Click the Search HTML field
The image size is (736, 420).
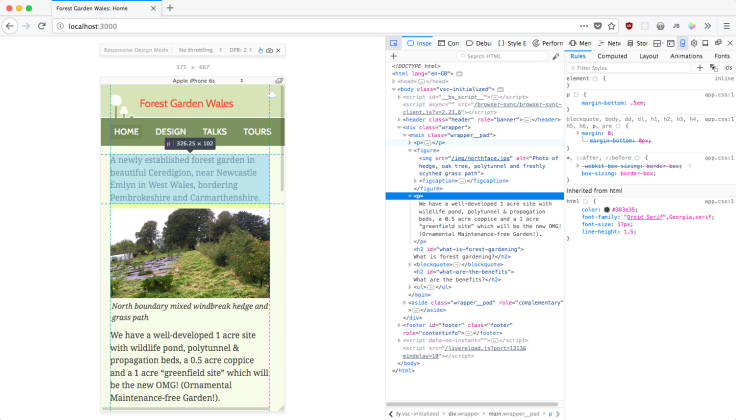[502, 56]
